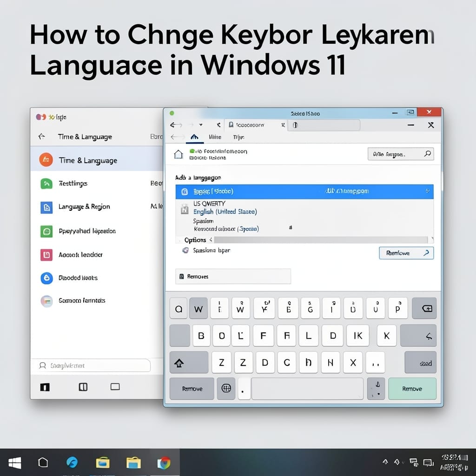Tap the Q key on touch keyboard

(178, 309)
